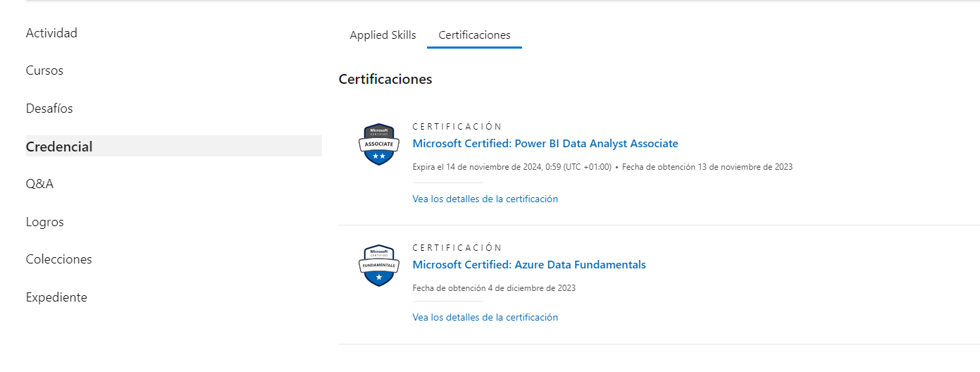Viewport: 980px width, 372px height.
Task: Open Power BI Data Analyst Associate certification
Action: (x=545, y=144)
